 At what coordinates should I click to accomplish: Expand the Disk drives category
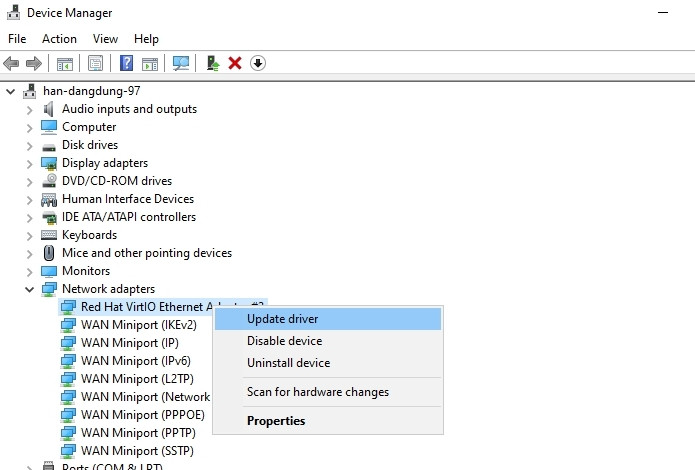pyautogui.click(x=30, y=145)
